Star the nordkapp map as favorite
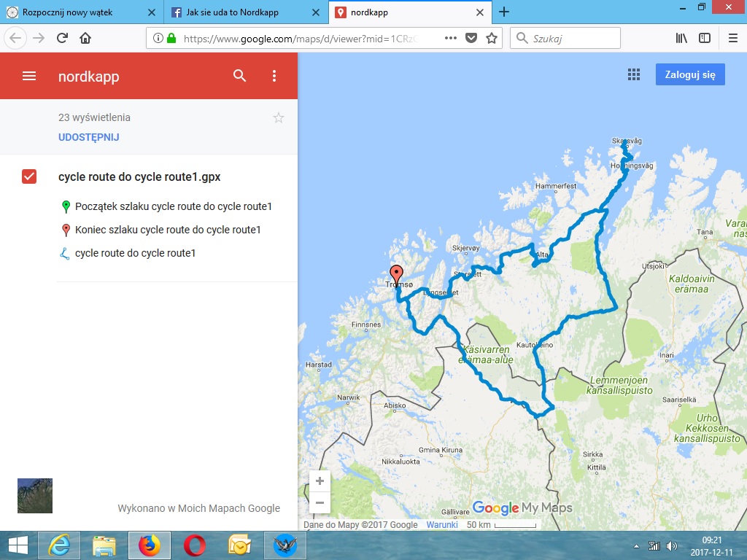The height and width of the screenshot is (560, 747). (x=279, y=117)
